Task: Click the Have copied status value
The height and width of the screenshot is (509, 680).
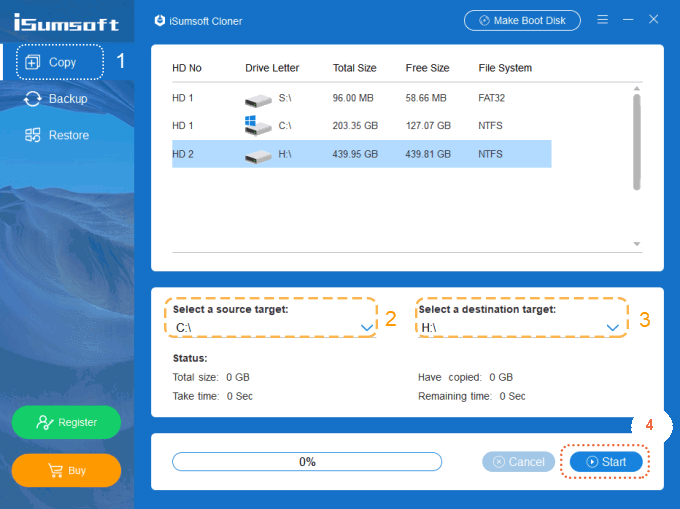Action: [501, 377]
